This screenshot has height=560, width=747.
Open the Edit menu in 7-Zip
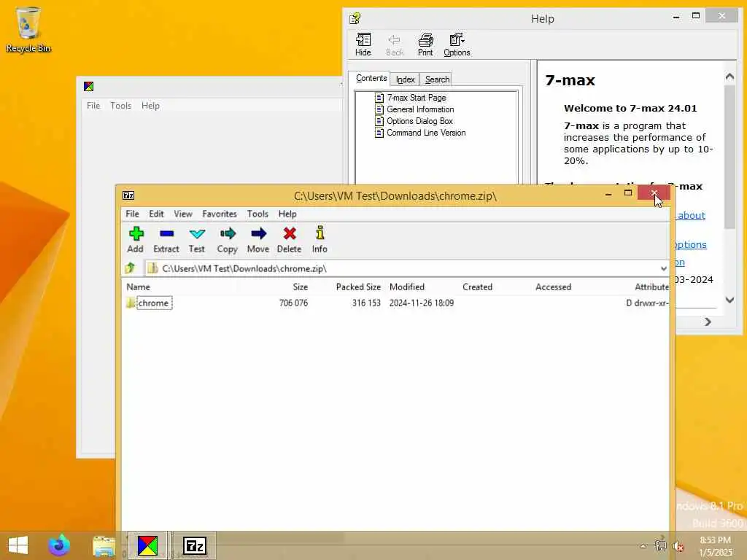pos(156,214)
